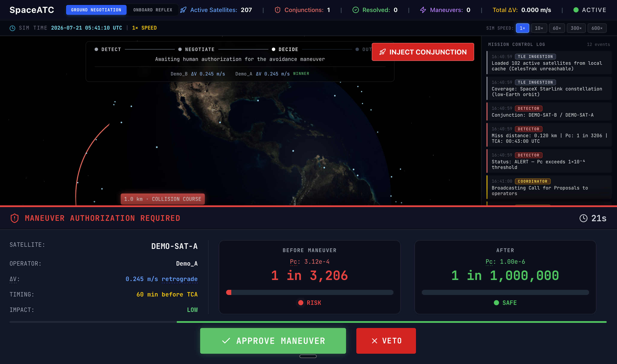The image size is (617, 364).
Task: Click the timing value '60 min before TCA'
Action: point(167,294)
